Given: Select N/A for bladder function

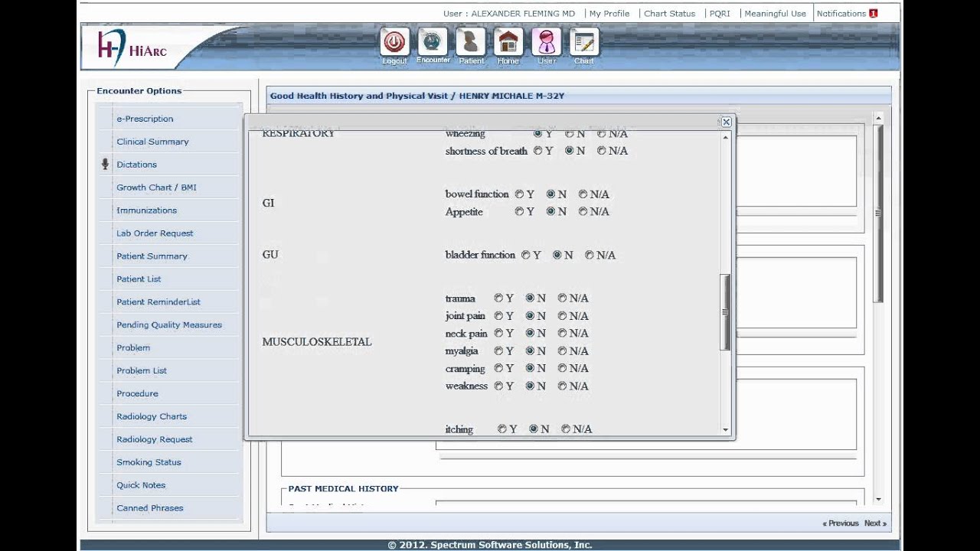Looking at the screenshot, I should click(x=590, y=255).
